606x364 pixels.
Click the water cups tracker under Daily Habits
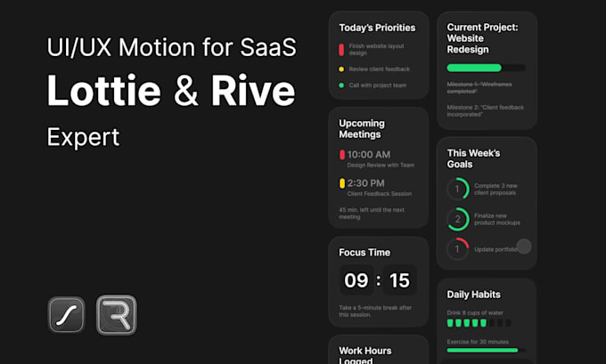pyautogui.click(x=479, y=323)
